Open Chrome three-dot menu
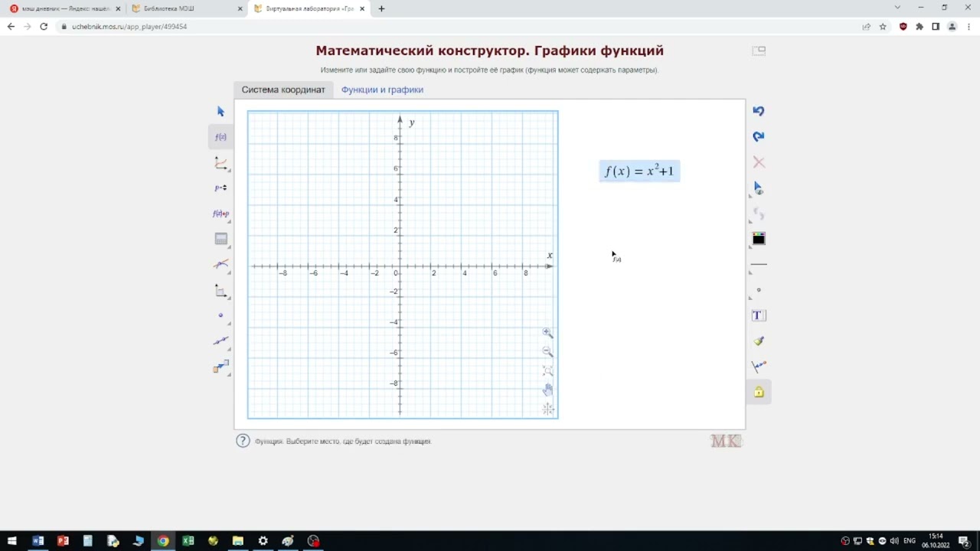The image size is (980, 551). (968, 26)
